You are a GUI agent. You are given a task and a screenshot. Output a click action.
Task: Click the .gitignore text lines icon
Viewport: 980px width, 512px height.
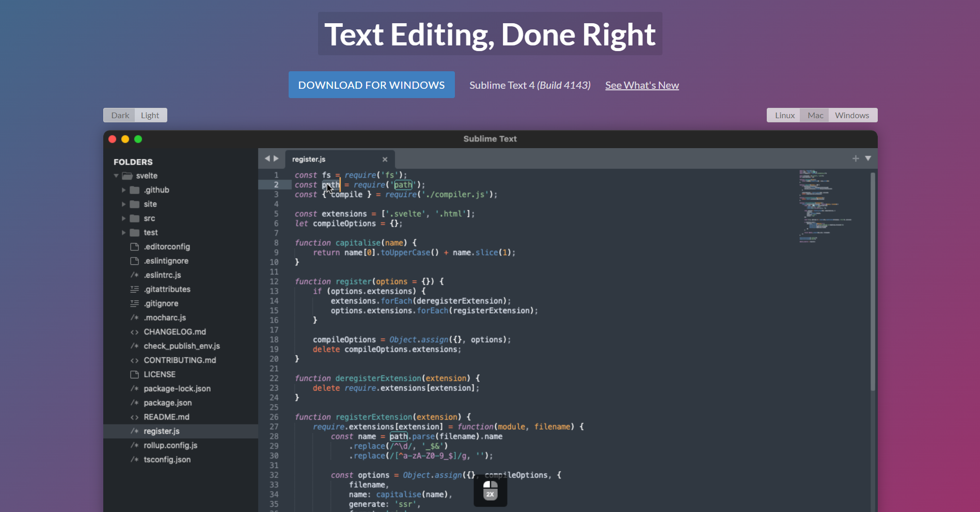135,303
